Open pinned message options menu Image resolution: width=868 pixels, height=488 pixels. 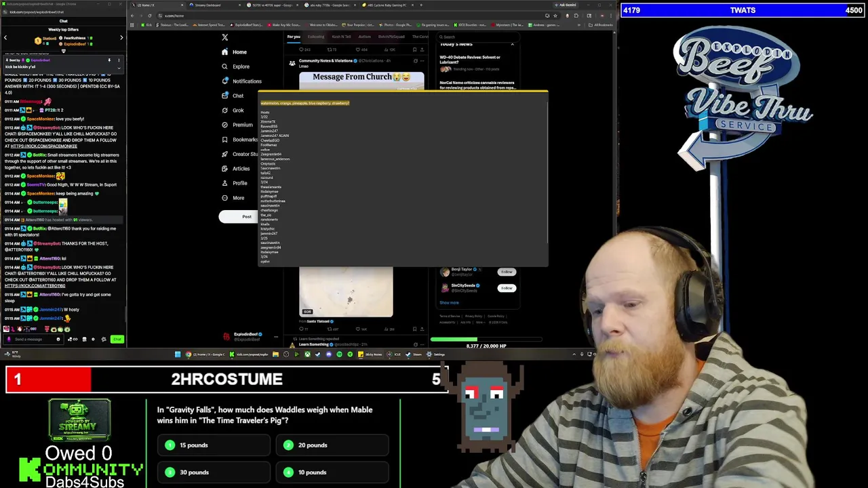pos(119,60)
